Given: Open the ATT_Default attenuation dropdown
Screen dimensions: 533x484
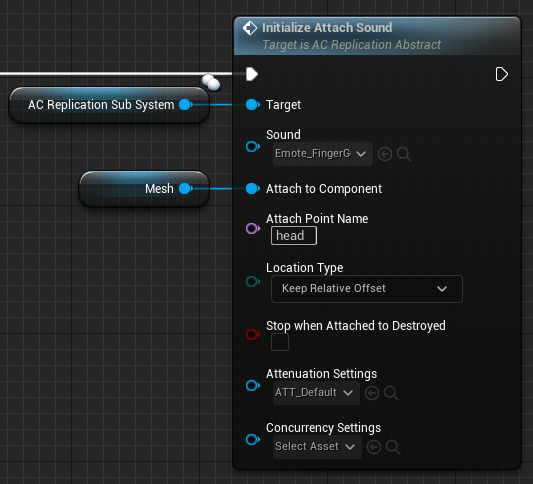Looking at the screenshot, I should tap(316, 393).
